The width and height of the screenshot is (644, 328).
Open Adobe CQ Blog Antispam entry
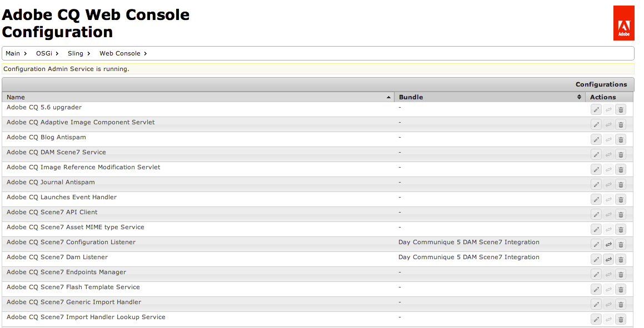(x=46, y=137)
